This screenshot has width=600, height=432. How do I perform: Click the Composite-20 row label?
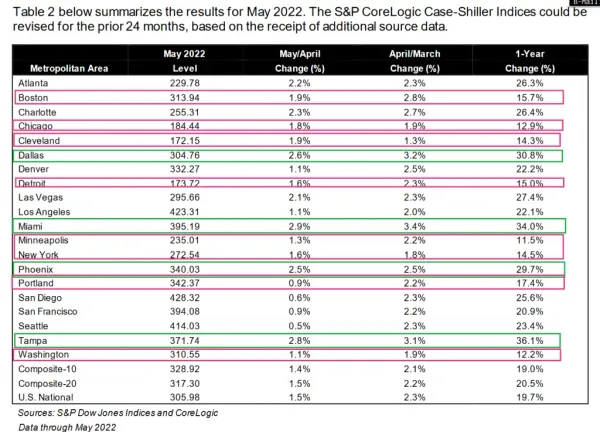pos(48,382)
